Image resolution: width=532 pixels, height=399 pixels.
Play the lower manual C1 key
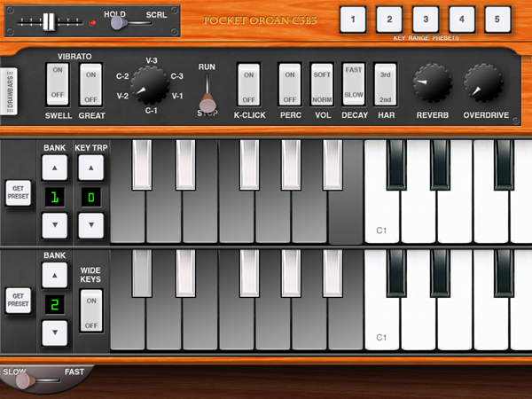pyautogui.click(x=382, y=323)
